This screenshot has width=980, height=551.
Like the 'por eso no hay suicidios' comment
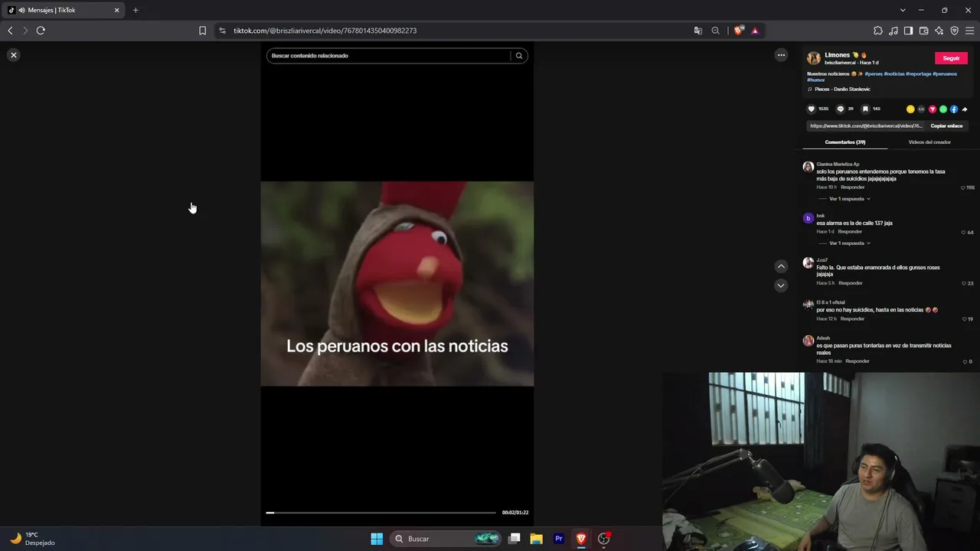(x=964, y=318)
